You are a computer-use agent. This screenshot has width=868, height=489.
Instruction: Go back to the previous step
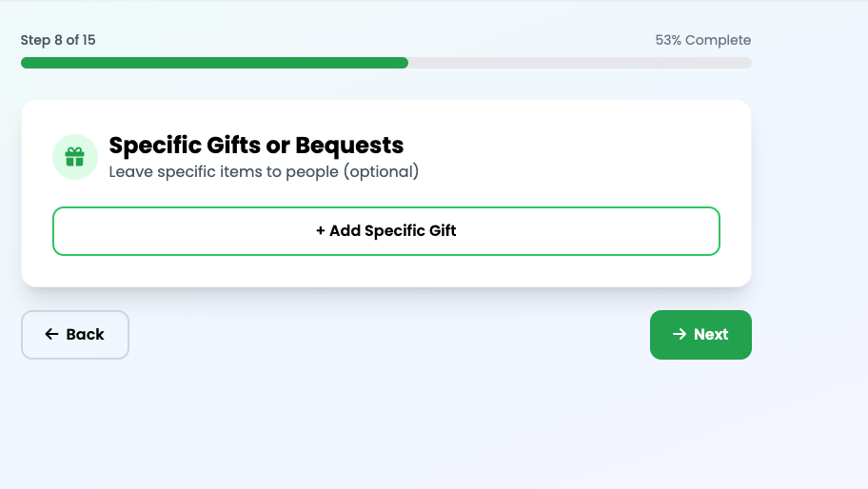pyautogui.click(x=75, y=335)
